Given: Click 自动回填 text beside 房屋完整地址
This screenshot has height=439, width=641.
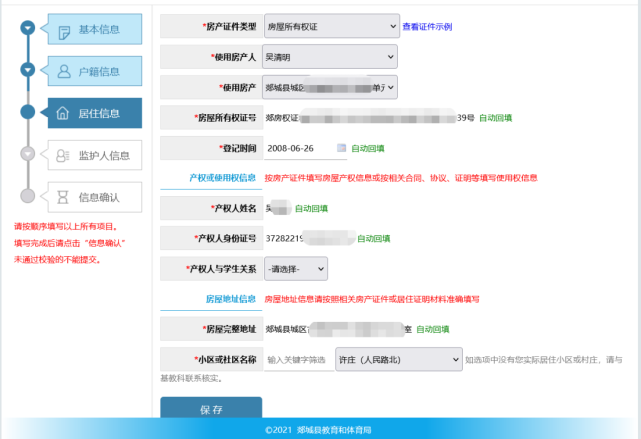Looking at the screenshot, I should [x=433, y=329].
